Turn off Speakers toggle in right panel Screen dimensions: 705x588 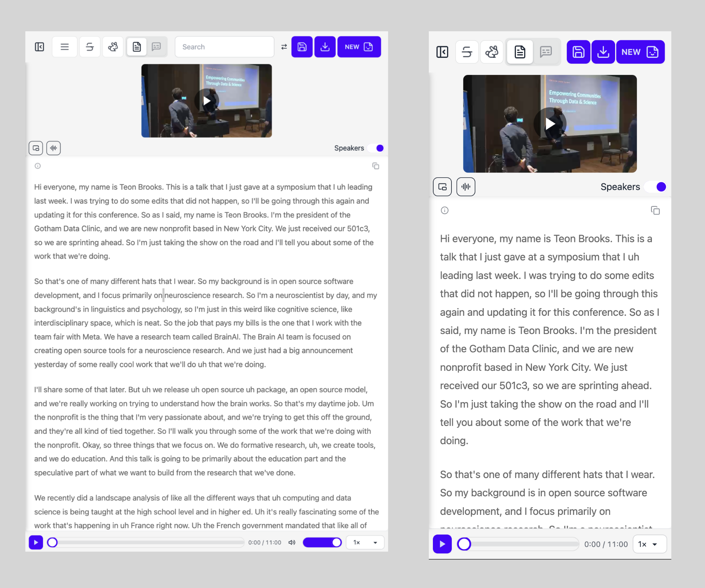tap(656, 187)
